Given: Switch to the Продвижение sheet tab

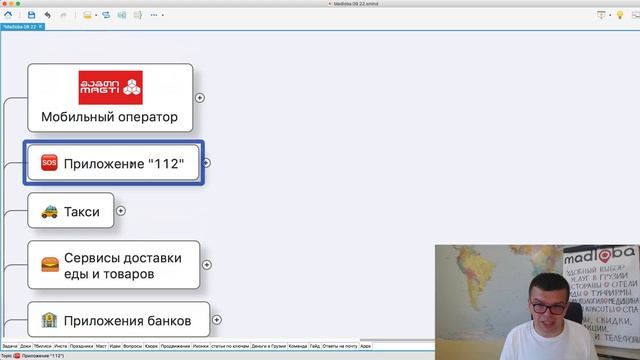Looking at the screenshot, I should coord(175,346).
